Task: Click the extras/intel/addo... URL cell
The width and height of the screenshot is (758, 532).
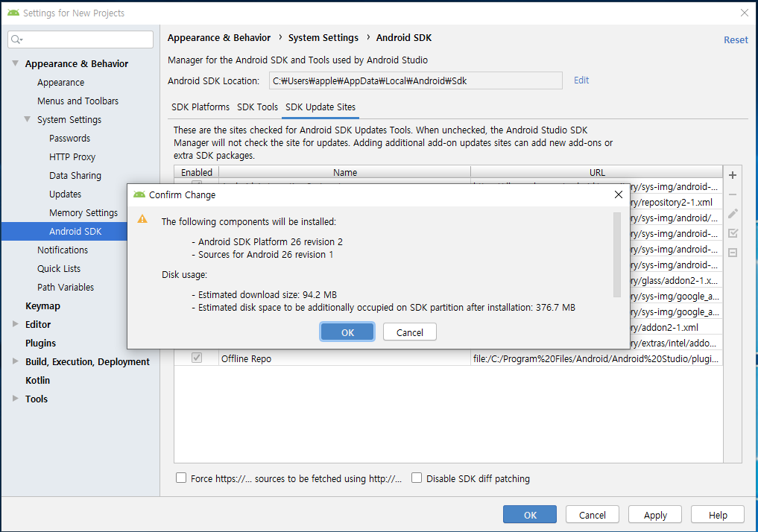Action: coord(676,343)
